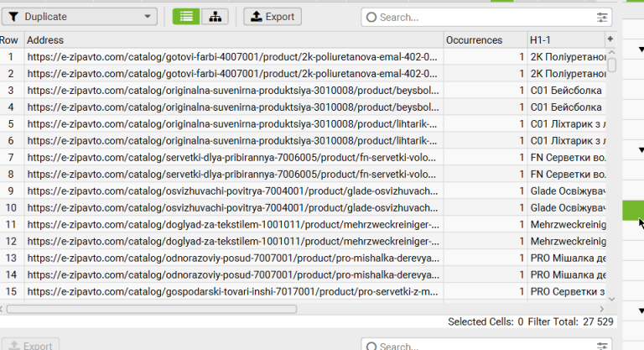644x350 pixels.
Task: Open the Duplicate filter dropdown
Action: pyautogui.click(x=80, y=17)
